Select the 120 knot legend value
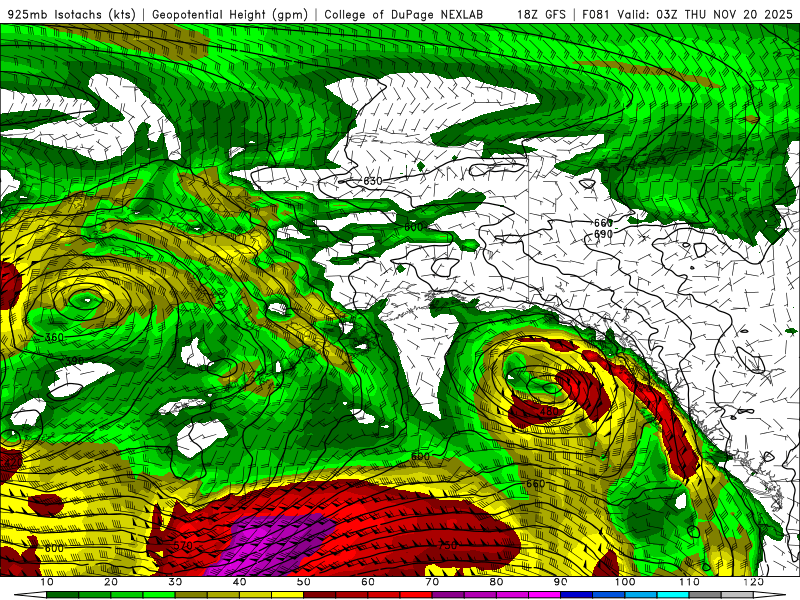Viewport: 800px width, 600px height. pos(754,582)
